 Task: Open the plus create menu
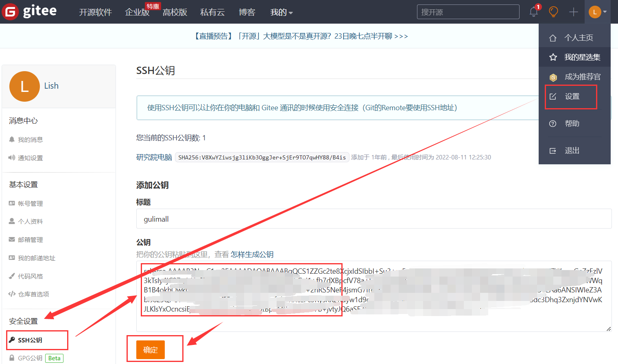point(574,12)
